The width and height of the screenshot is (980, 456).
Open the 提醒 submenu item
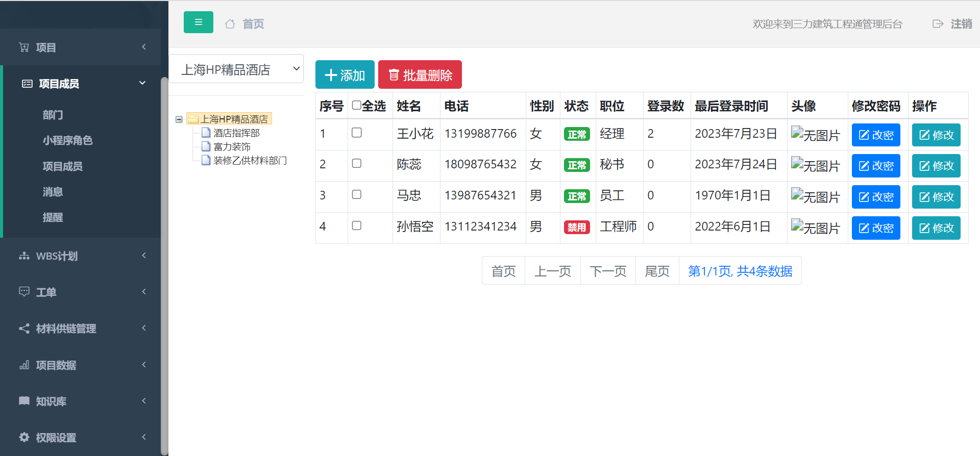click(x=53, y=217)
